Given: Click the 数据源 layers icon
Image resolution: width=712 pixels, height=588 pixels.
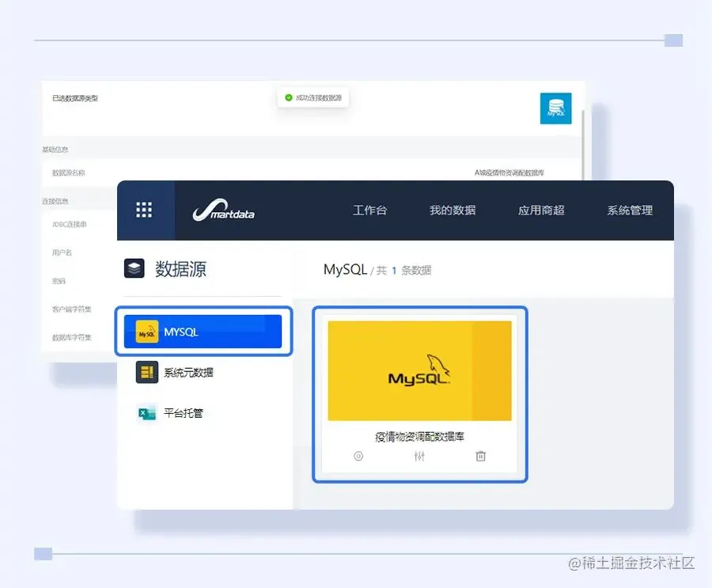Looking at the screenshot, I should tap(134, 268).
